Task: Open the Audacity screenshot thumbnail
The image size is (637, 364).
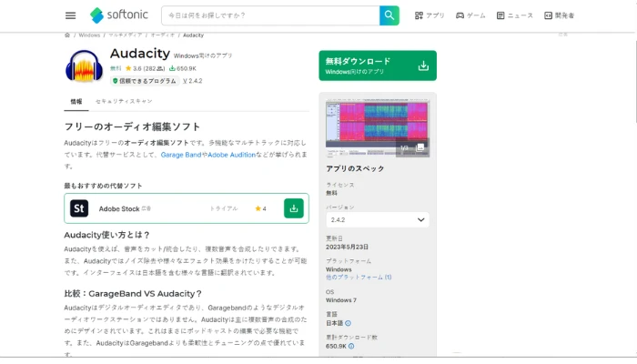Action: pyautogui.click(x=378, y=128)
